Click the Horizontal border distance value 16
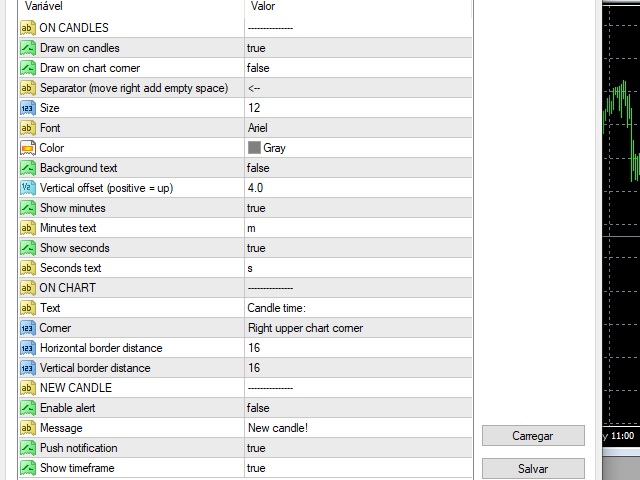 (358, 348)
